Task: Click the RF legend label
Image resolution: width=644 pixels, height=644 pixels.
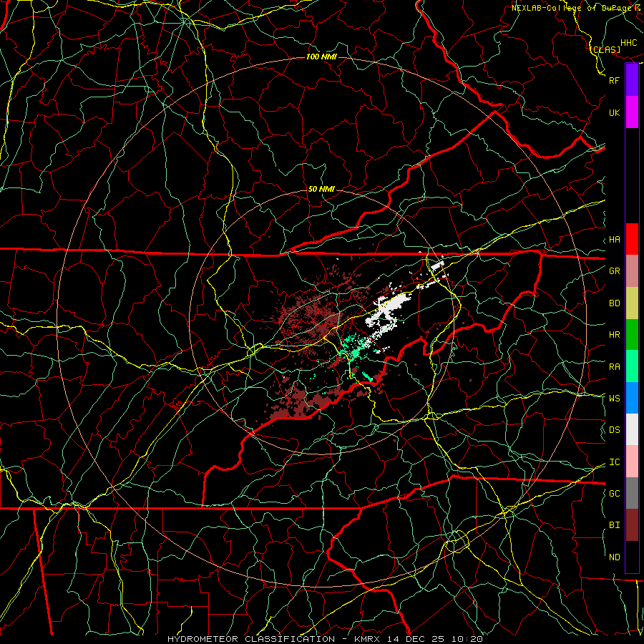Action: click(x=614, y=80)
